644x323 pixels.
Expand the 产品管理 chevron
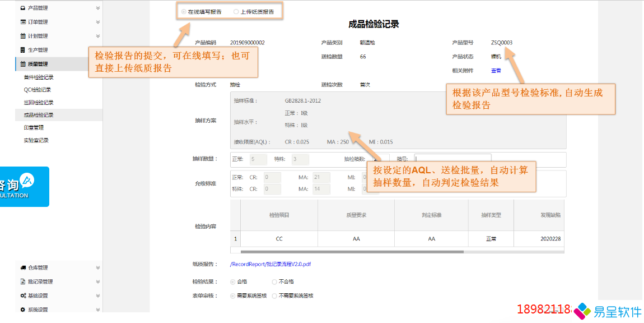click(x=98, y=8)
